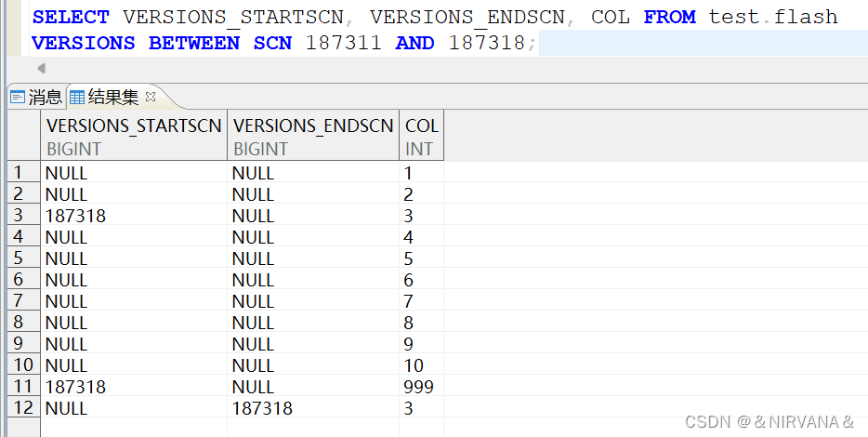Viewport: 868px width, 437px height.
Task: Click the BETWEEN keyword in the query
Action: [194, 43]
